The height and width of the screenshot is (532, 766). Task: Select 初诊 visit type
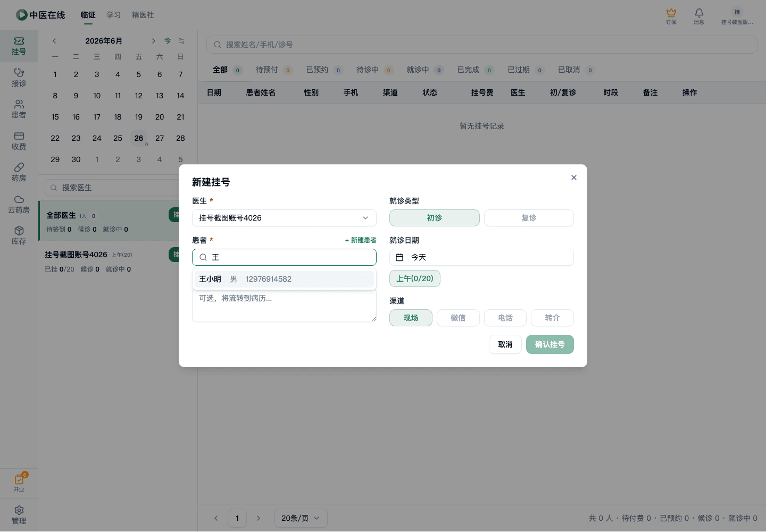click(435, 218)
